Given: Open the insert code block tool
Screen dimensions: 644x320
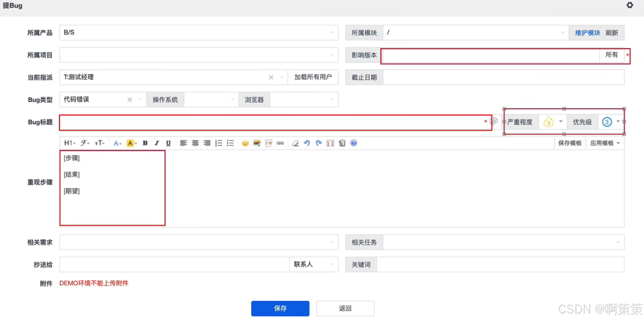Looking at the screenshot, I should (268, 143).
